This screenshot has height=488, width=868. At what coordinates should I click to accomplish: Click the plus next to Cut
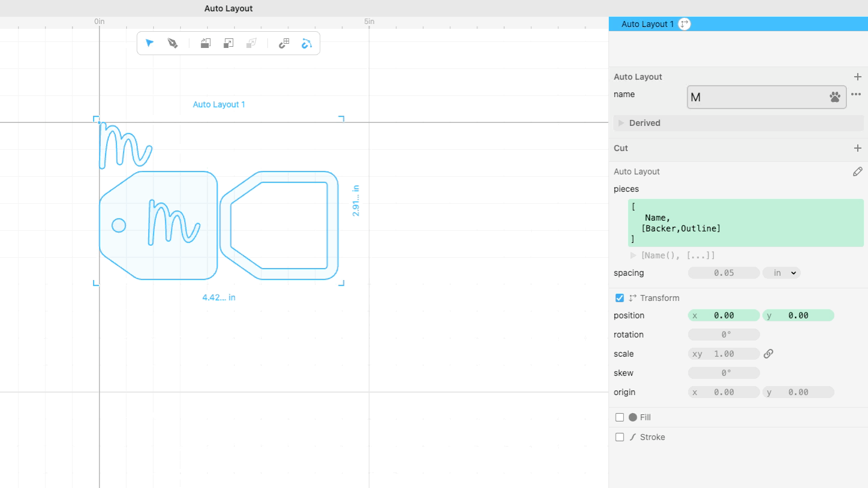pyautogui.click(x=857, y=148)
